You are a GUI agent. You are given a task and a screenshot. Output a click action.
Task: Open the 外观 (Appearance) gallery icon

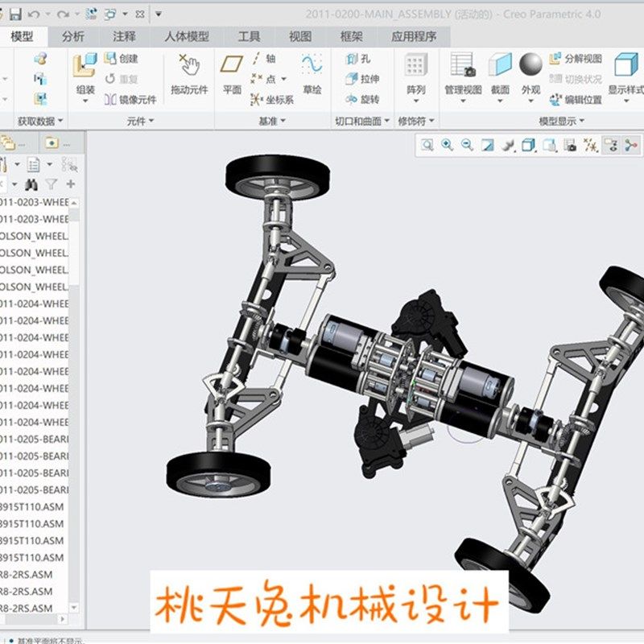tap(531, 64)
